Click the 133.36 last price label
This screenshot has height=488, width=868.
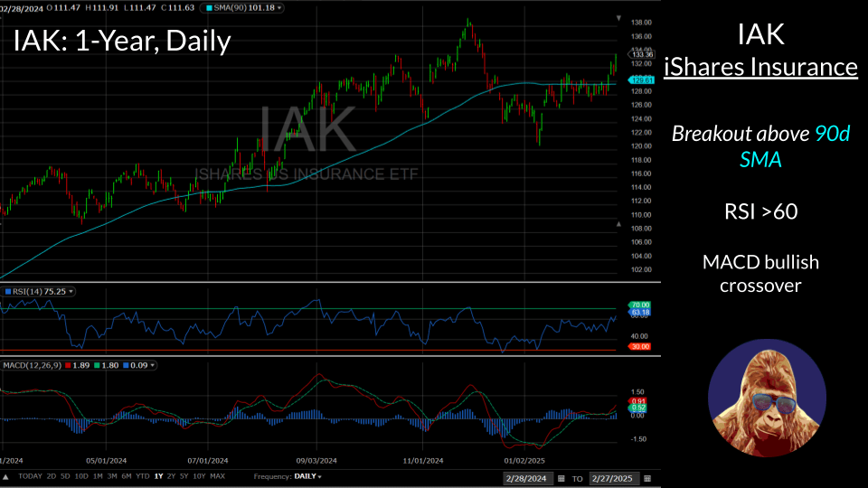click(641, 54)
